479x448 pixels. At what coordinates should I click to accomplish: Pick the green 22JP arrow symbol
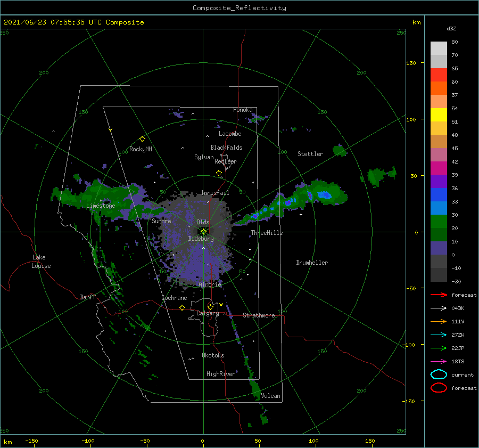(439, 348)
